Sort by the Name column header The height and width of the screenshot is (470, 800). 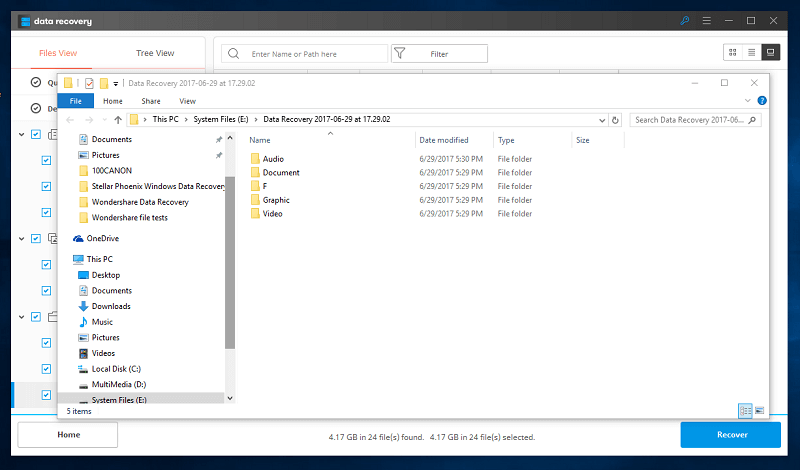click(x=260, y=140)
